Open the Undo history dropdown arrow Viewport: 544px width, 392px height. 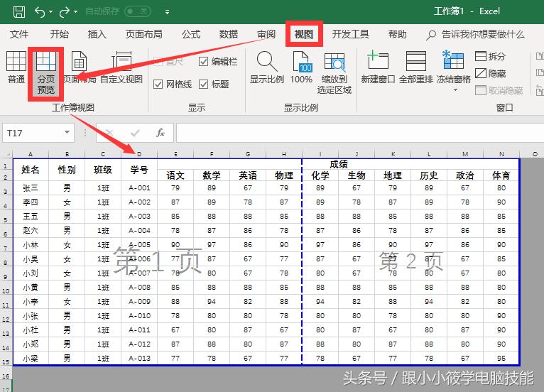click(x=50, y=12)
